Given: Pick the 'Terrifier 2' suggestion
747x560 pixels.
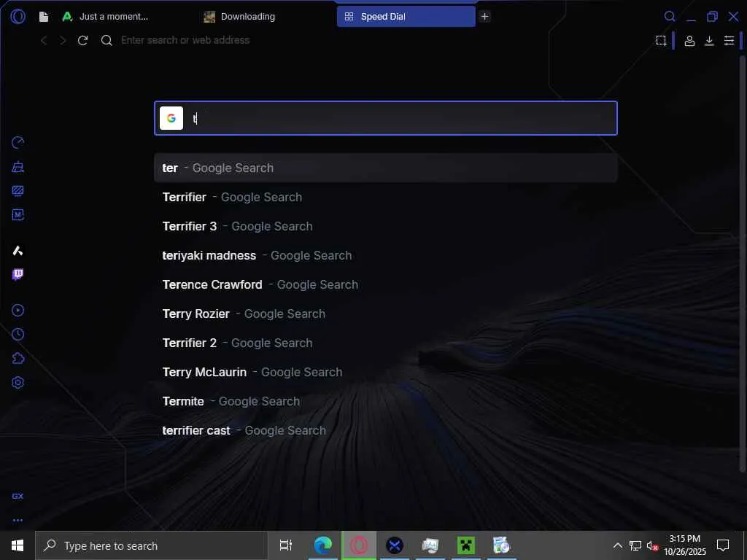Looking at the screenshot, I should [386, 343].
